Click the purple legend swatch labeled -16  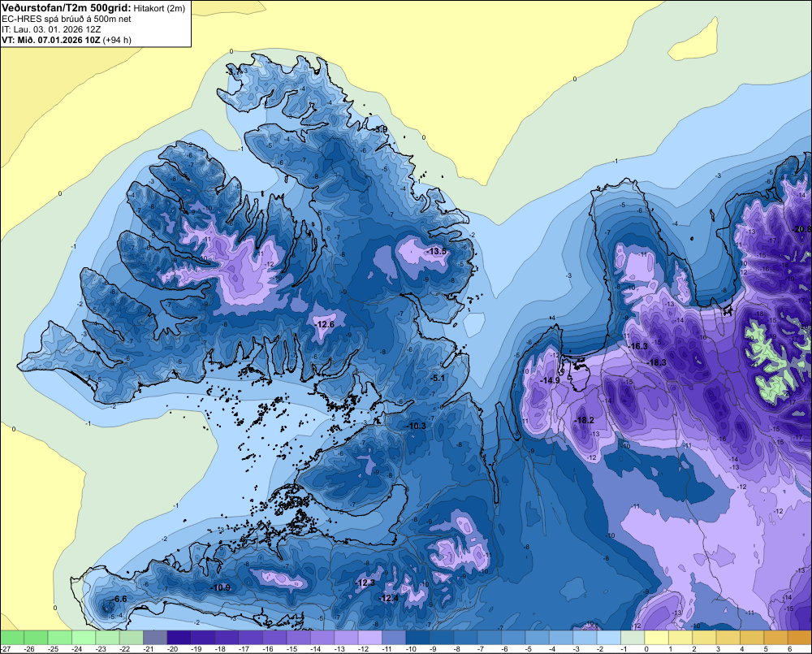pyautogui.click(x=274, y=638)
